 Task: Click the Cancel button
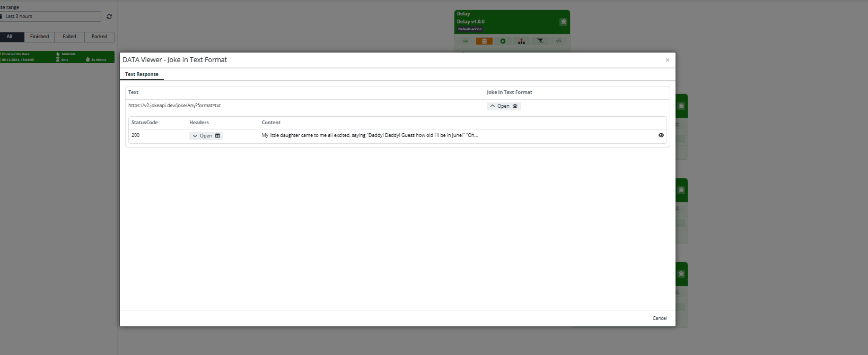[660, 318]
